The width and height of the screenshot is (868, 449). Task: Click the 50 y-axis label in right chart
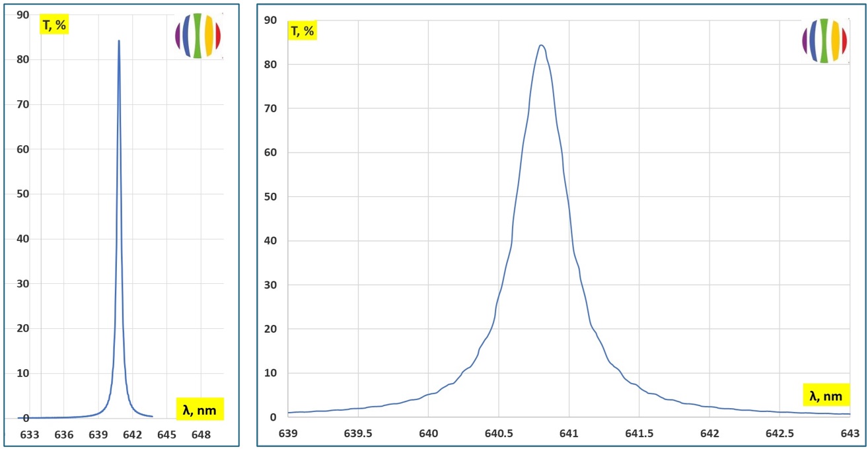(x=270, y=197)
